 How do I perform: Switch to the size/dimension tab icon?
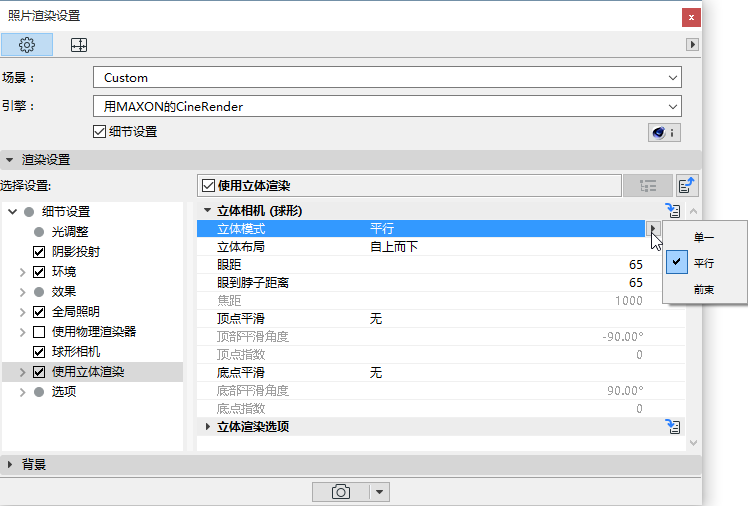pos(79,45)
